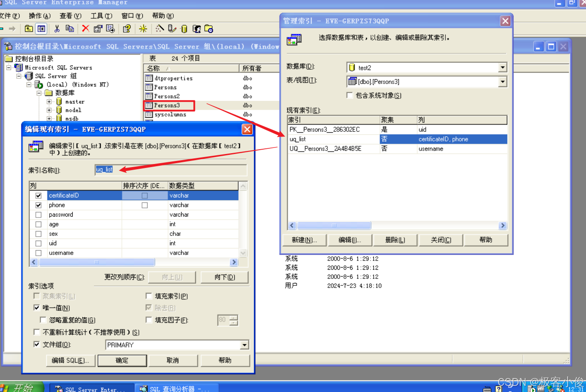Click the syscolumns table icon
The height and width of the screenshot is (392, 586).
(x=149, y=114)
